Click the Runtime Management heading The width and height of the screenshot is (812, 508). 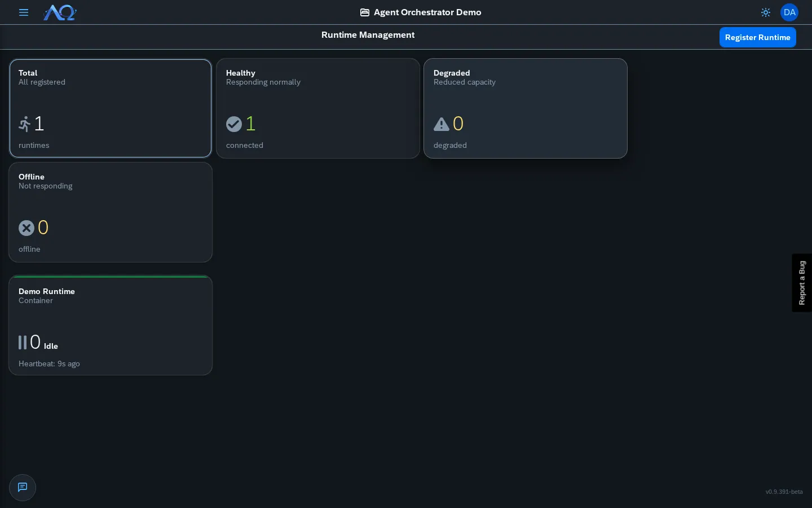[368, 35]
